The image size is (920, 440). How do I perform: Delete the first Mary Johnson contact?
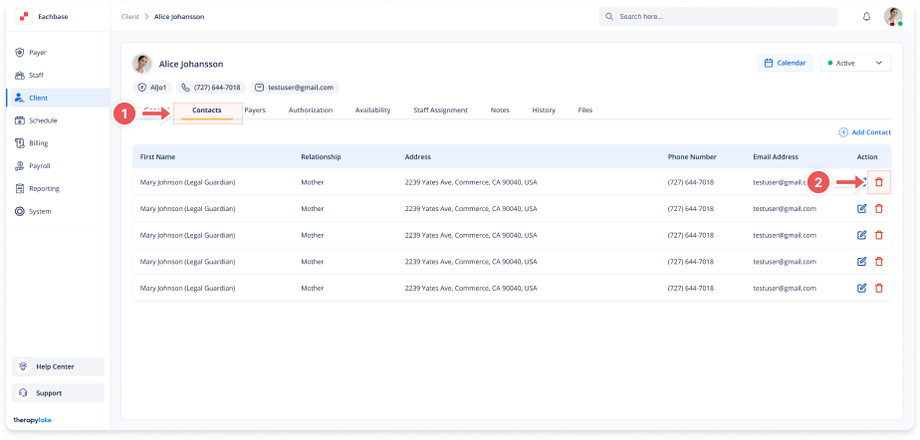tap(879, 182)
